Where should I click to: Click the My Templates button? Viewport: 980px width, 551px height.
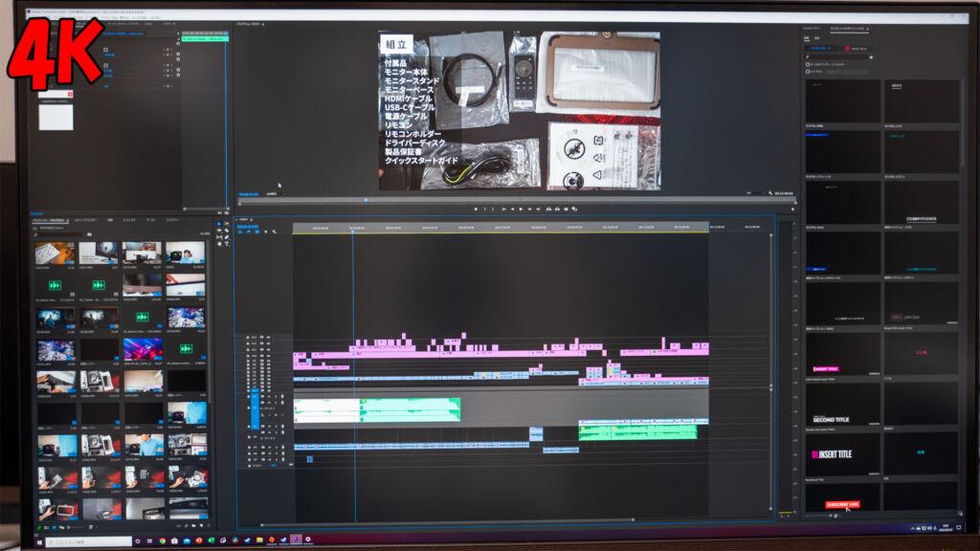click(x=820, y=48)
